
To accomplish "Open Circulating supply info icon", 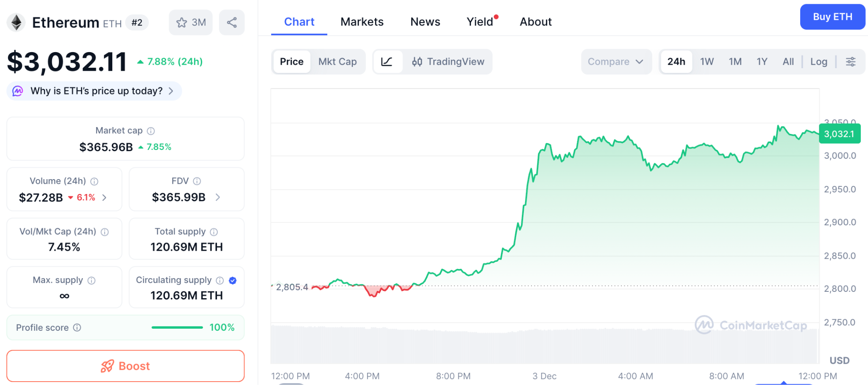I will tap(220, 280).
